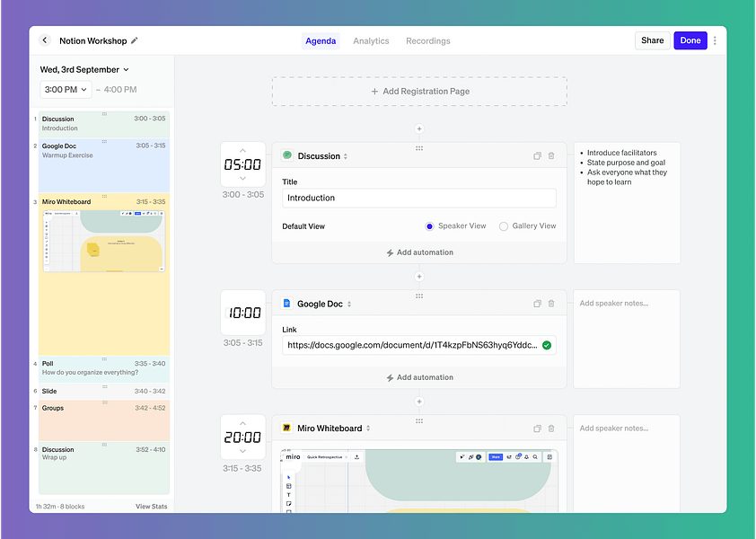Switch to the Agenda tab
The image size is (756, 539).
click(x=321, y=41)
